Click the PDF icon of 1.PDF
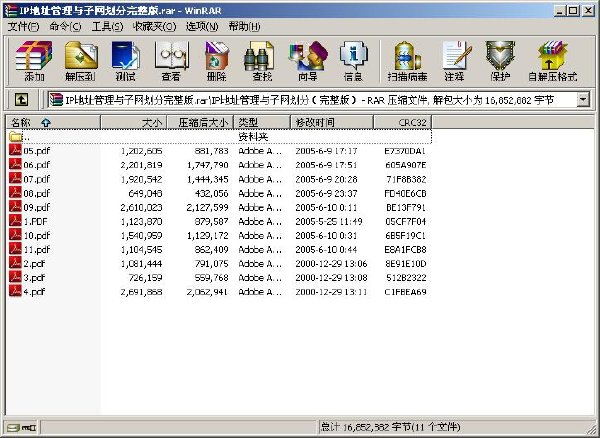The width and height of the screenshot is (600, 438). 15,221
